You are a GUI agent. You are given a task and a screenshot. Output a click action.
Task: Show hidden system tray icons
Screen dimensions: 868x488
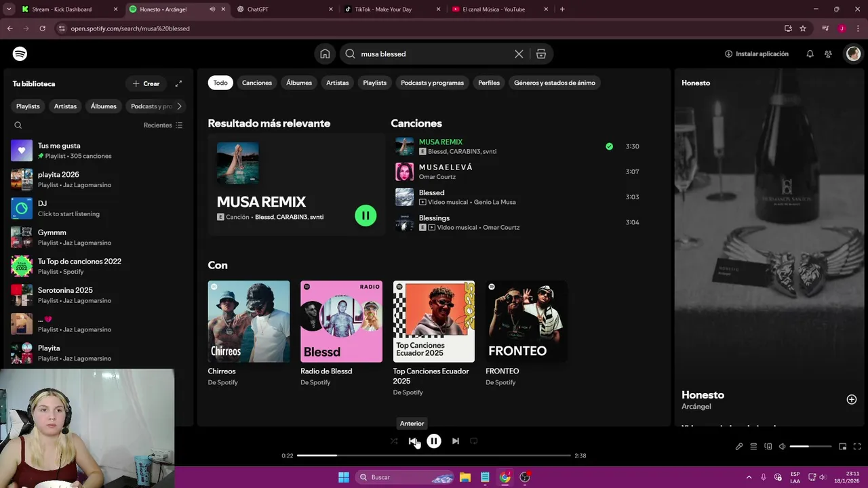point(749,477)
